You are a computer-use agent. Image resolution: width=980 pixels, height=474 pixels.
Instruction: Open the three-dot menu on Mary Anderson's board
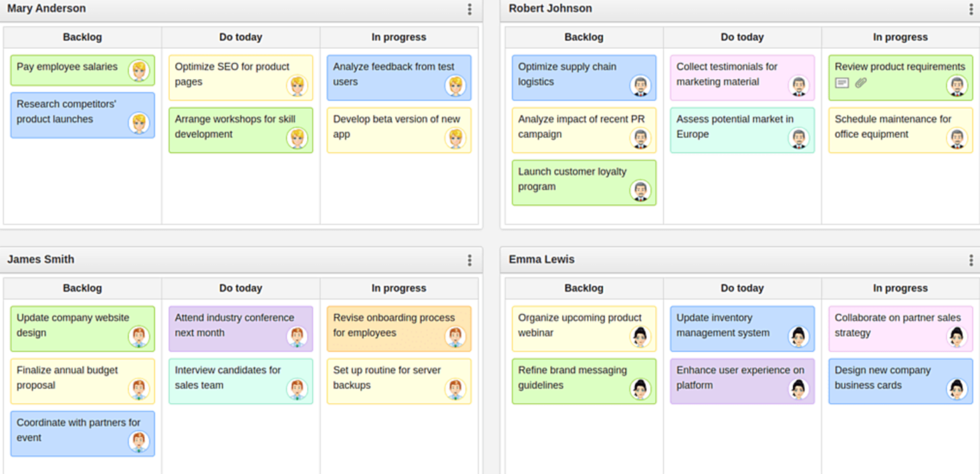tap(469, 9)
